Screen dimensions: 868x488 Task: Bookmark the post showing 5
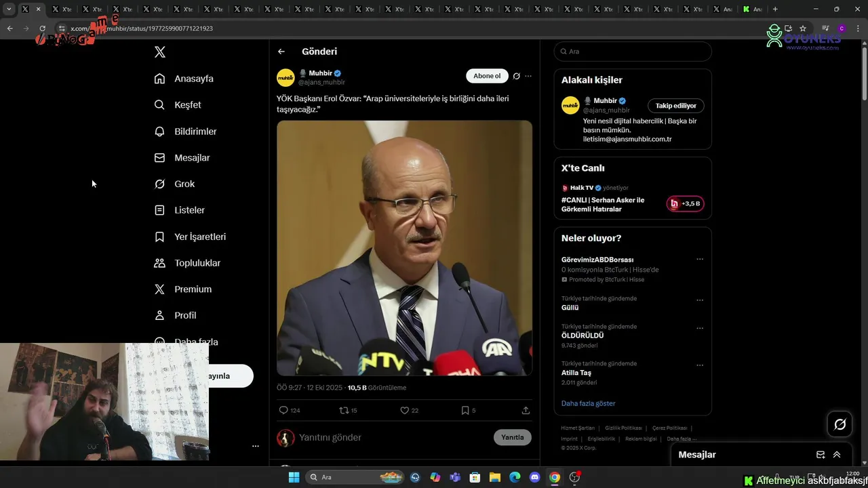[x=468, y=411]
